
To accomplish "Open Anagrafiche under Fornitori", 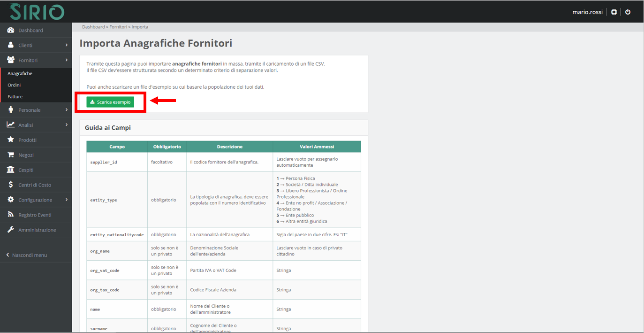I will (x=20, y=74).
